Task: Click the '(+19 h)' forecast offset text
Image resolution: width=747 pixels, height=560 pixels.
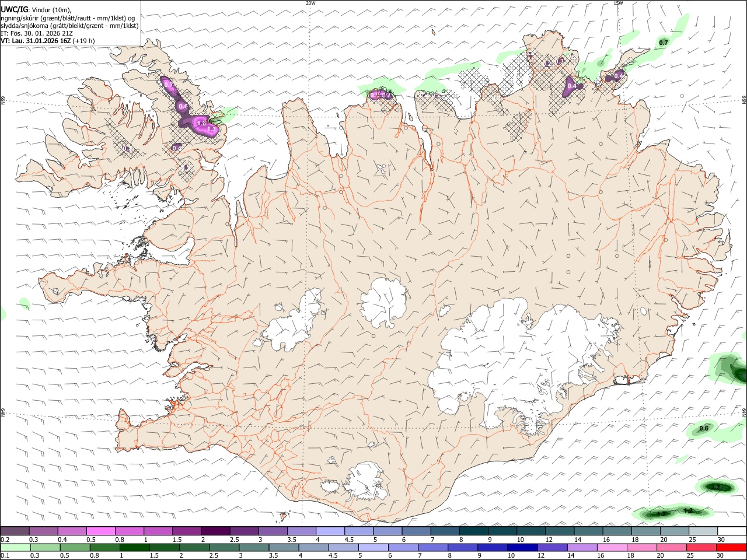Action: [84, 41]
